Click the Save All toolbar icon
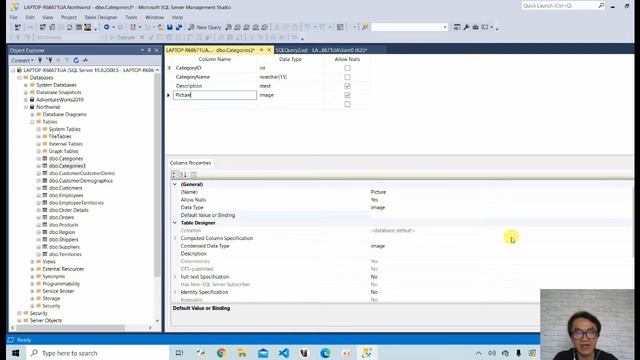The image size is (640, 360). click(179, 27)
